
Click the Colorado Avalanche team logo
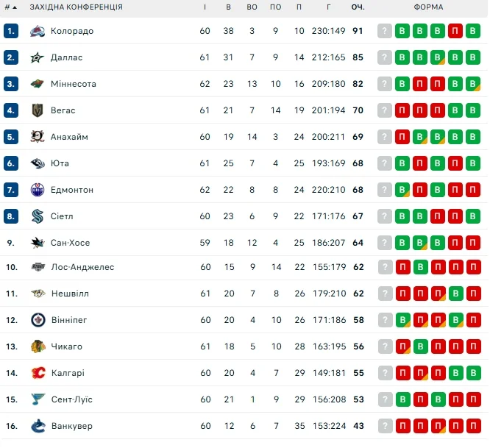point(38,31)
